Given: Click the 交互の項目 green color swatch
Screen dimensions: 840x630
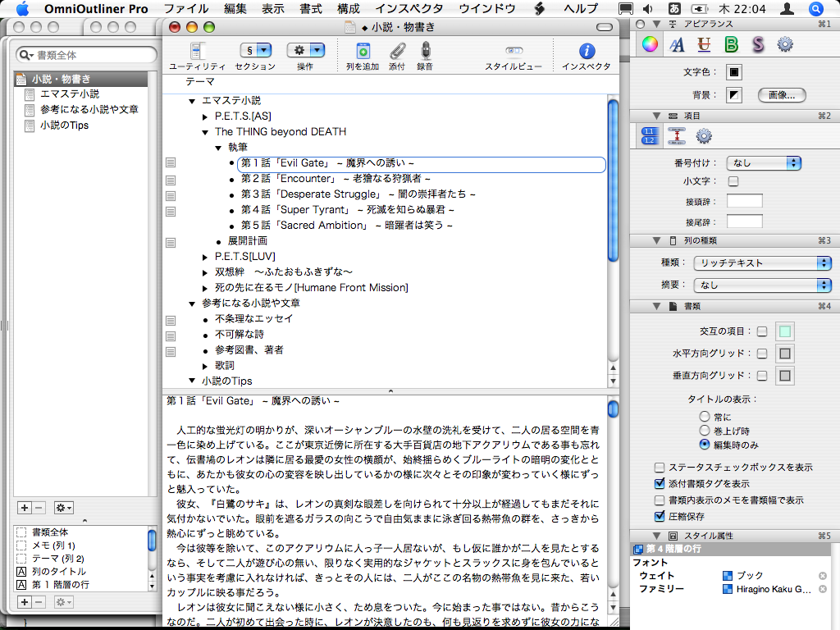Looking at the screenshot, I should pyautogui.click(x=785, y=331).
